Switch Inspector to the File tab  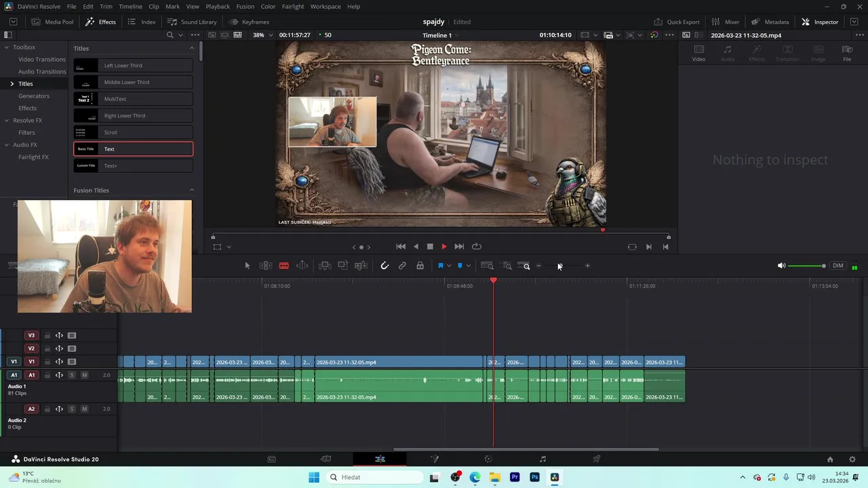point(847,53)
